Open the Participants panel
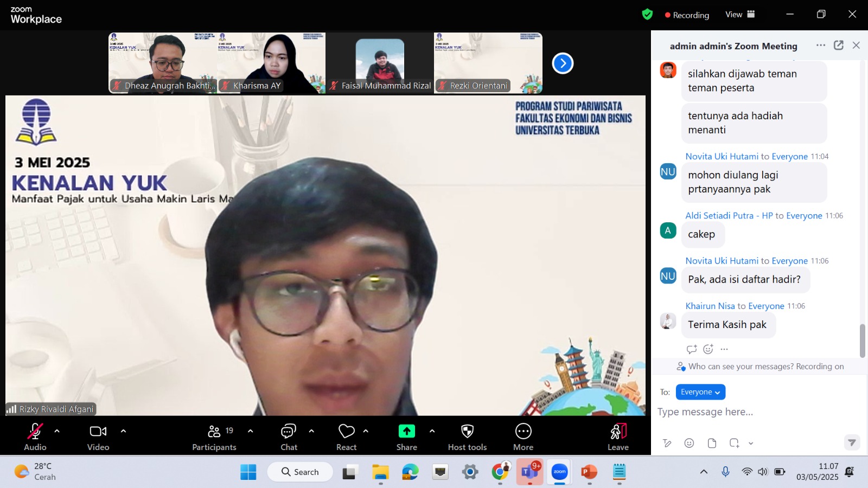 [214, 436]
